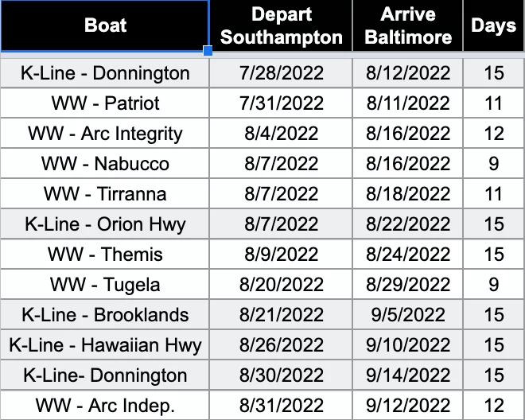The image size is (525, 420).
Task: Select the 9/5/2022 arrival date cell
Action: pyautogui.click(x=408, y=315)
